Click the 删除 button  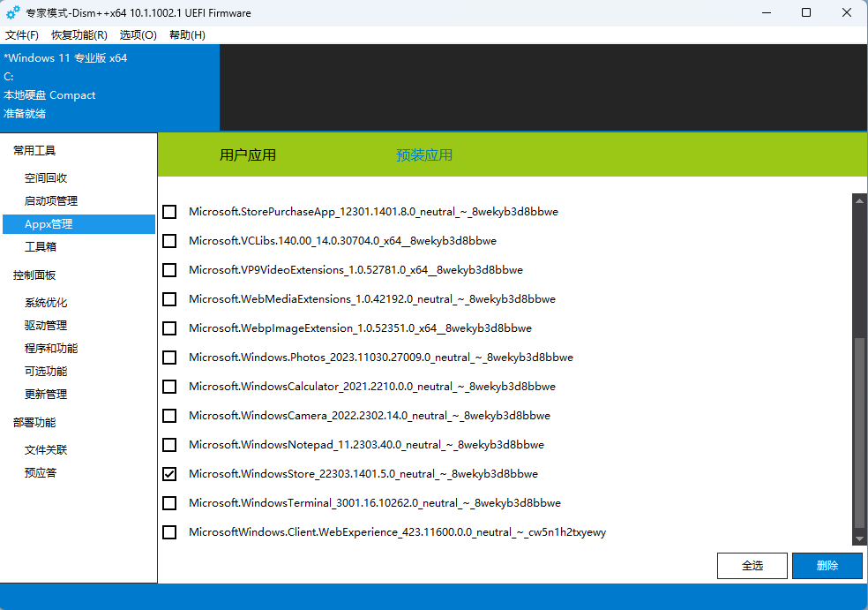click(x=827, y=566)
